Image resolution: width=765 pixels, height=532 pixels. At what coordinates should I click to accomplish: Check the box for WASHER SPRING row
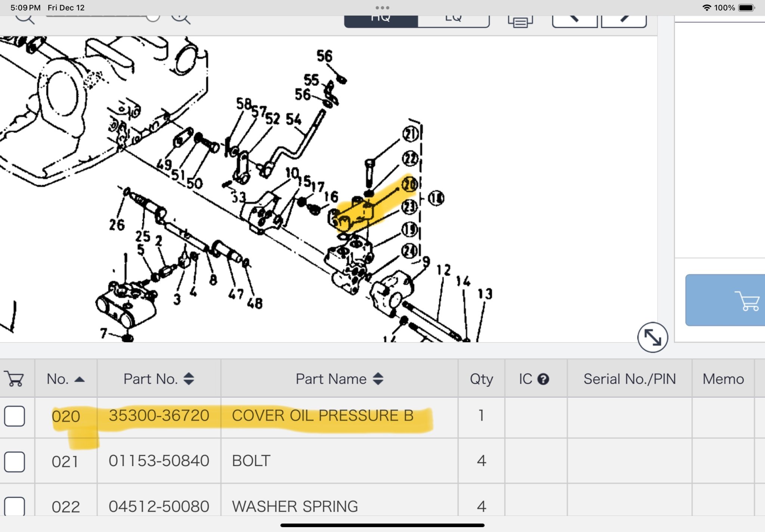tap(15, 506)
